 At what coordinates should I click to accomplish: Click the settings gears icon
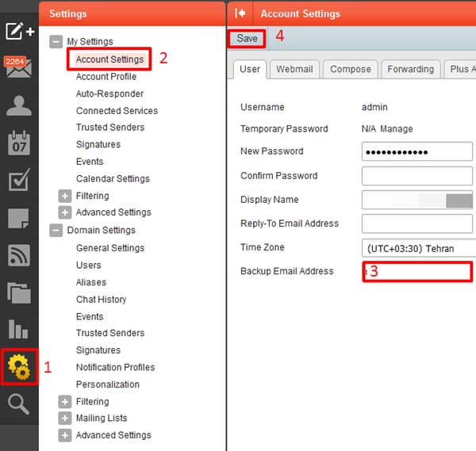pos(19,367)
